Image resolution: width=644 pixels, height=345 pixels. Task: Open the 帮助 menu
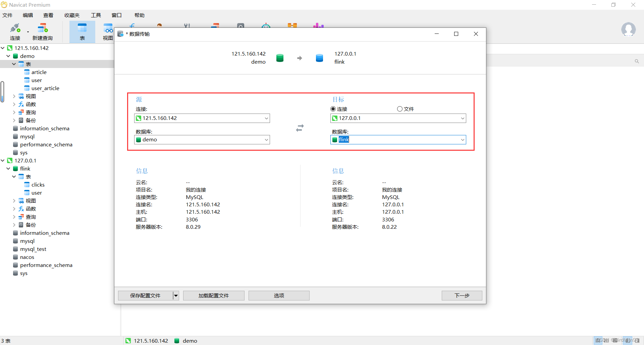coord(140,15)
